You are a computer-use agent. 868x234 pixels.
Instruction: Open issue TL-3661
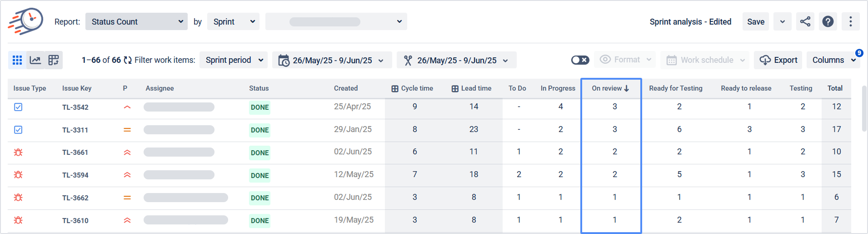tap(75, 153)
